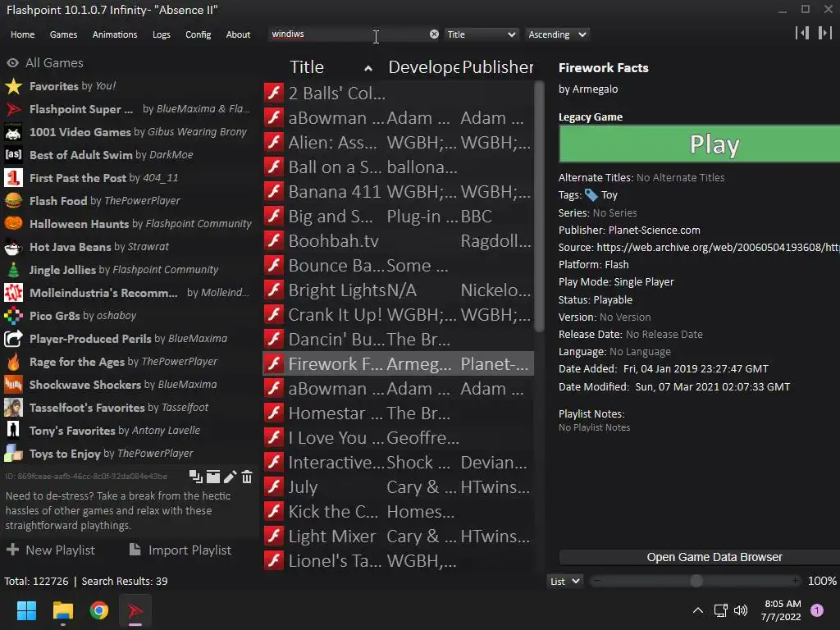Sort by Title column header arrow

368,68
